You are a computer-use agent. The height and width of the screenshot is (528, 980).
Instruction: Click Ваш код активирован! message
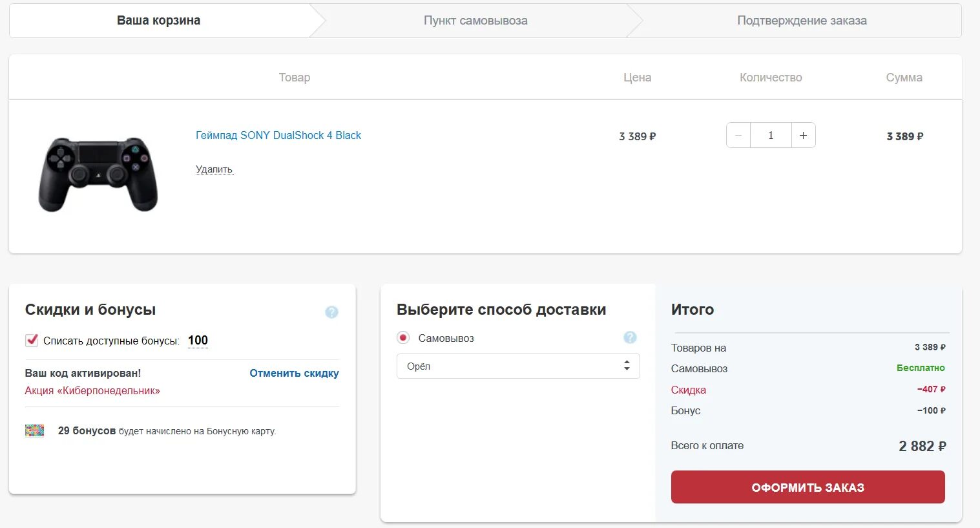coord(83,373)
